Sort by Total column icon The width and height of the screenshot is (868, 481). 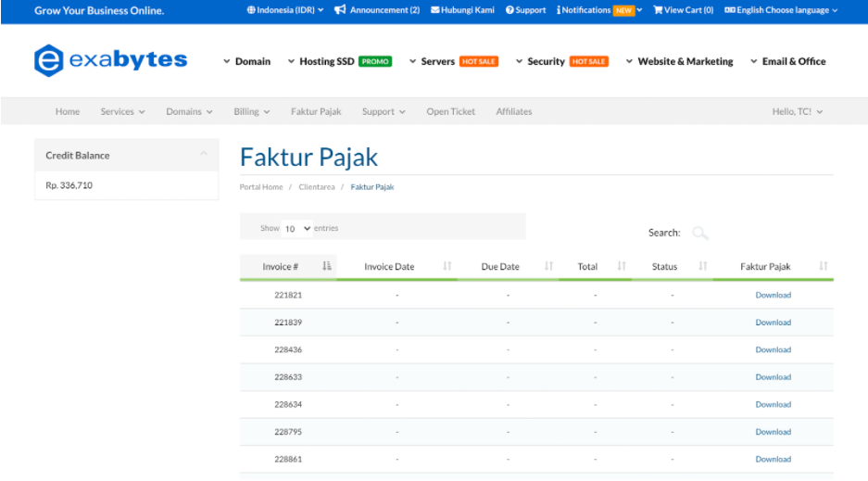tap(622, 266)
